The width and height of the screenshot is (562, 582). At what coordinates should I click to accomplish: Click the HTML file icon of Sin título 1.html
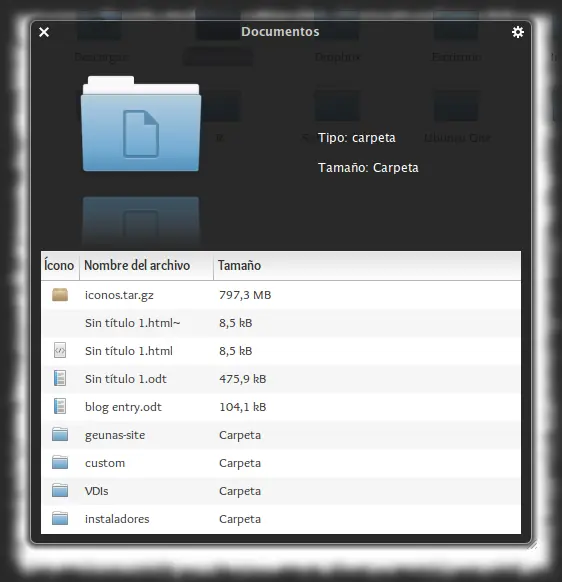pyautogui.click(x=60, y=350)
